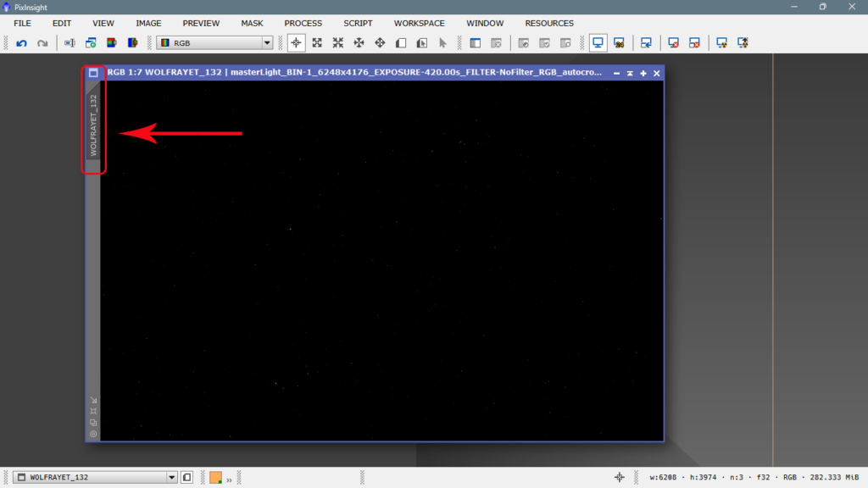Open the MASK menu

click(x=252, y=23)
